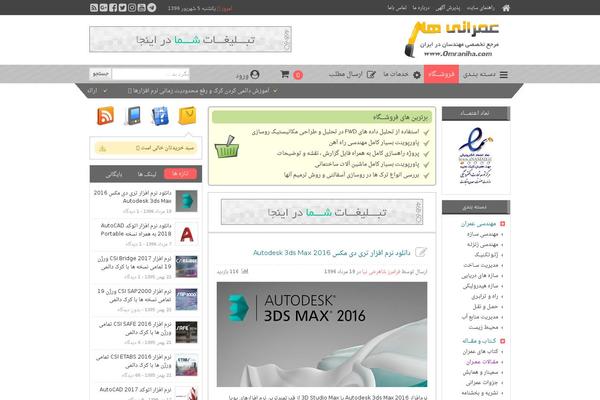Click the gear icon for خدمات ها

tap(417, 75)
